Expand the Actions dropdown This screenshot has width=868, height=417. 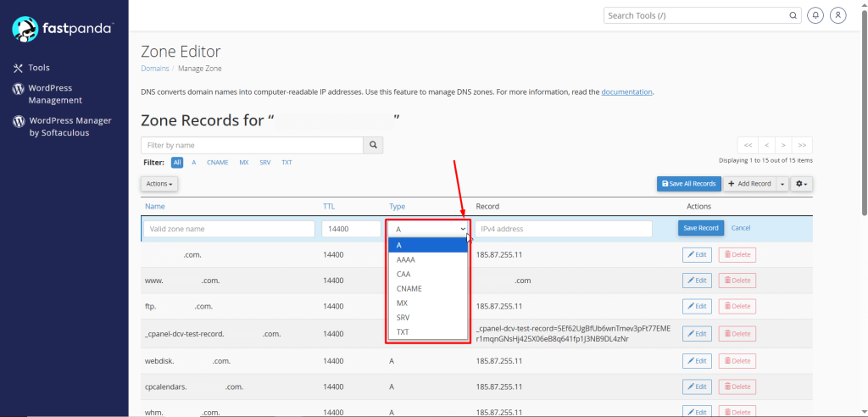pos(159,184)
